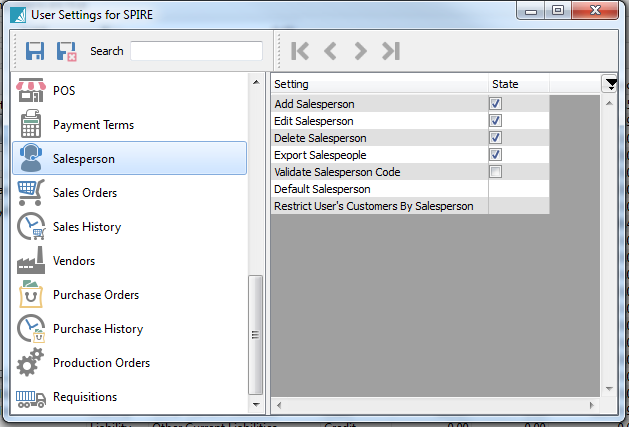Click the State column header
The height and width of the screenshot is (427, 629).
(518, 84)
